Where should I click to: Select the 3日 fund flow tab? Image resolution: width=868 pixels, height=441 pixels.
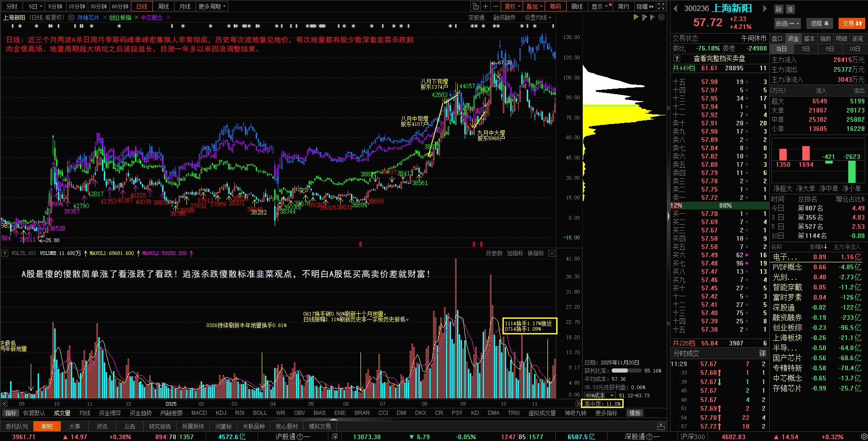point(806,49)
